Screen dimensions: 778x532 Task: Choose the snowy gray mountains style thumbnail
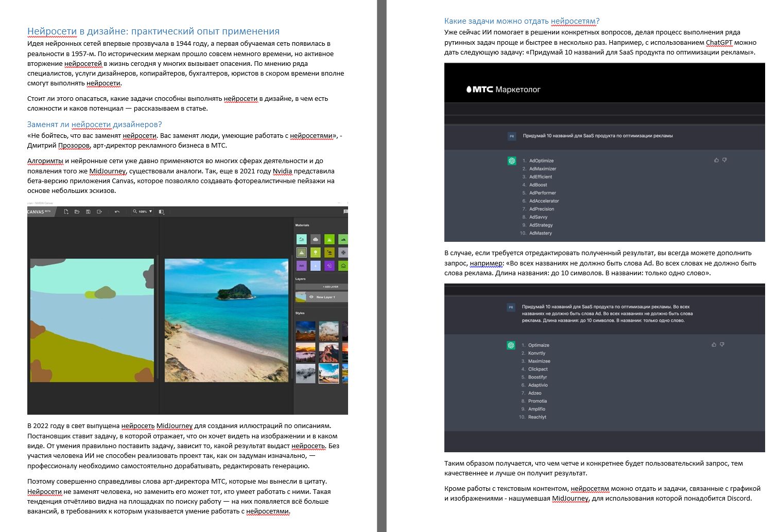pyautogui.click(x=305, y=374)
